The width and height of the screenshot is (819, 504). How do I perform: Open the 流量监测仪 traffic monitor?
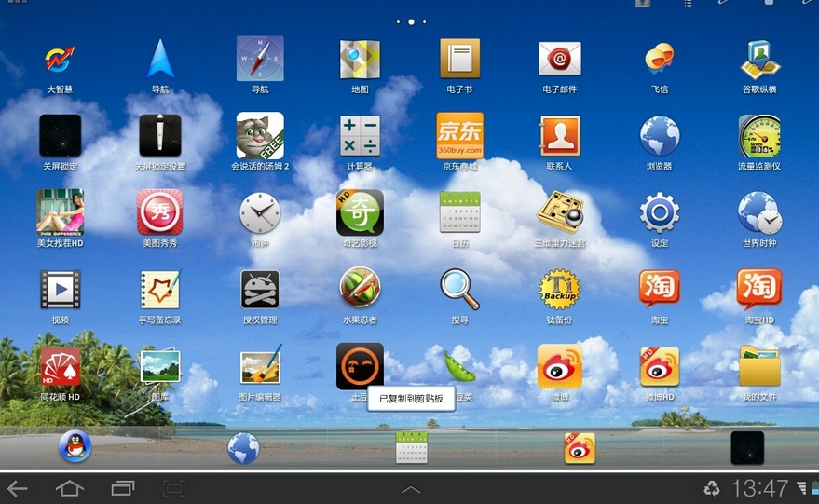tap(759, 136)
